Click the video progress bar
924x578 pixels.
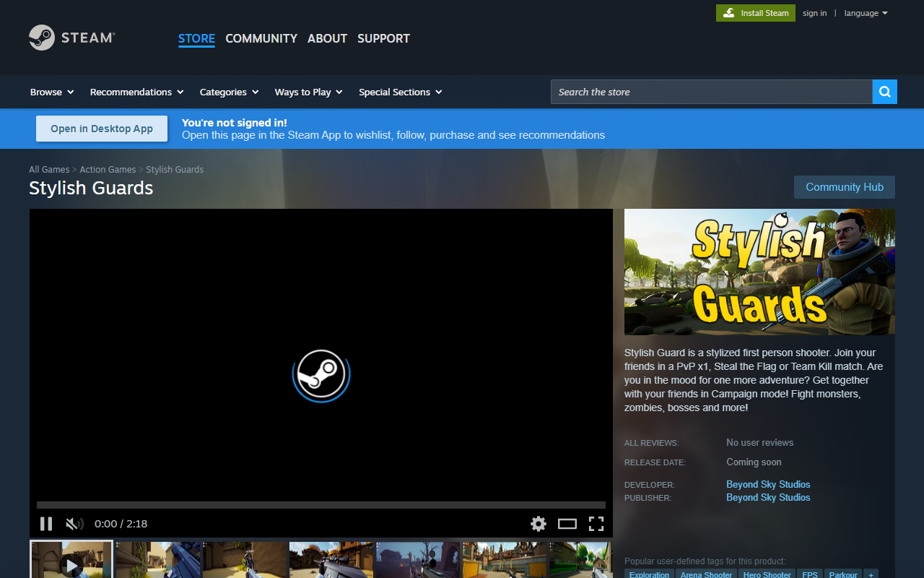tap(321, 505)
